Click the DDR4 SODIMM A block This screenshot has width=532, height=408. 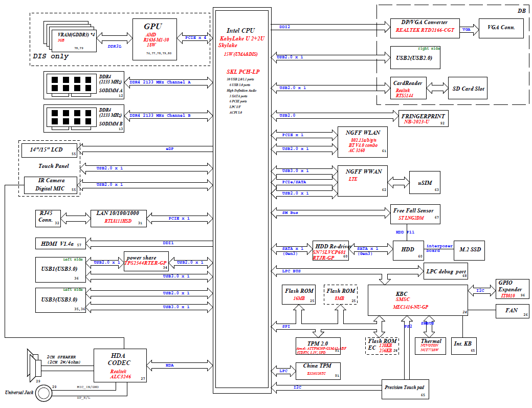coord(84,85)
